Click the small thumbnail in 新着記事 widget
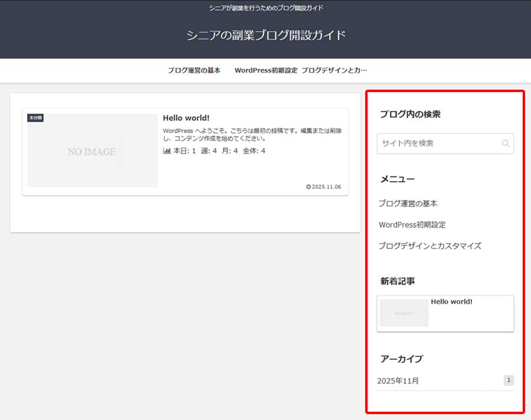The width and height of the screenshot is (531, 420). (404, 313)
